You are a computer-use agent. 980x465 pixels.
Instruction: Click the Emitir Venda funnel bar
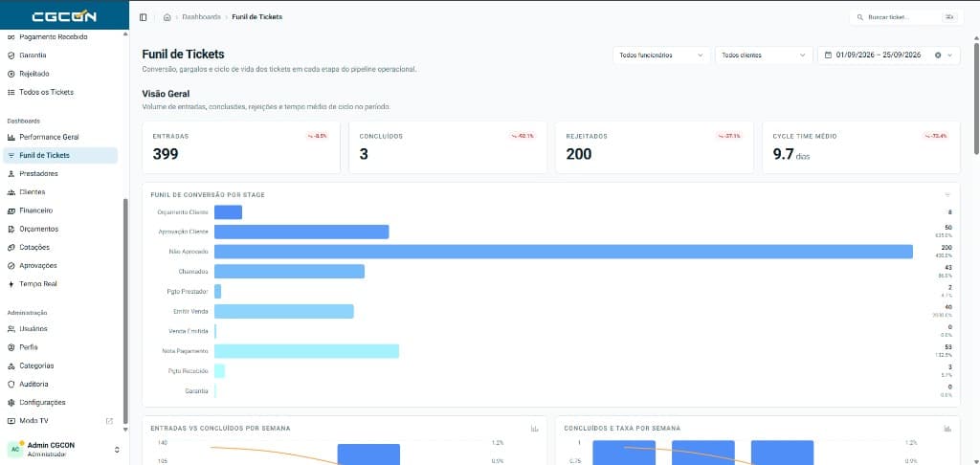click(x=283, y=311)
